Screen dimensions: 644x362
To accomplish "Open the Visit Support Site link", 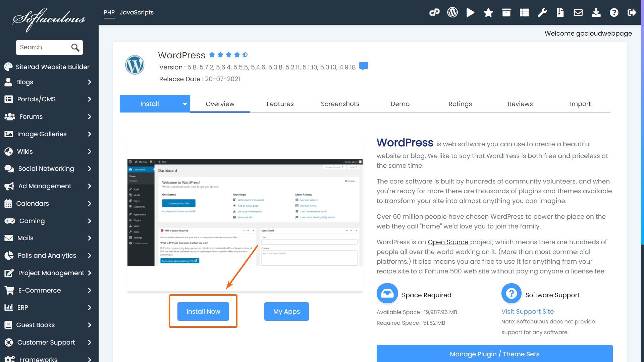I will point(528,311).
